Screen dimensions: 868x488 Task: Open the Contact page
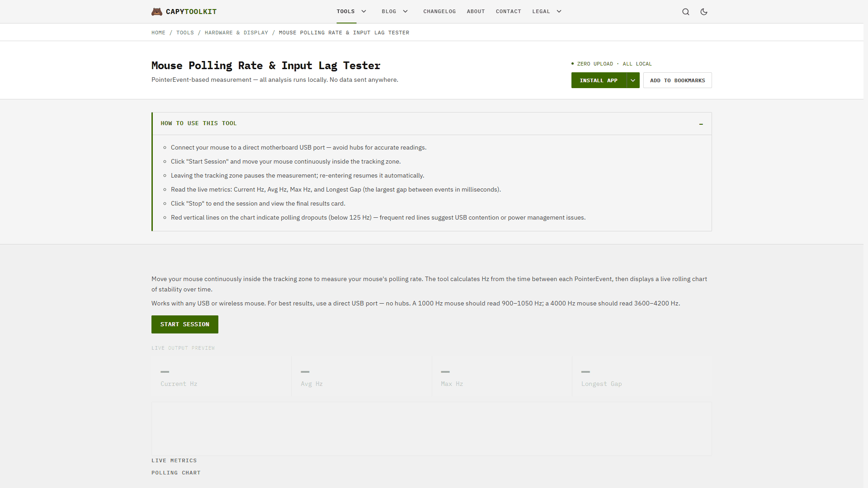point(509,11)
